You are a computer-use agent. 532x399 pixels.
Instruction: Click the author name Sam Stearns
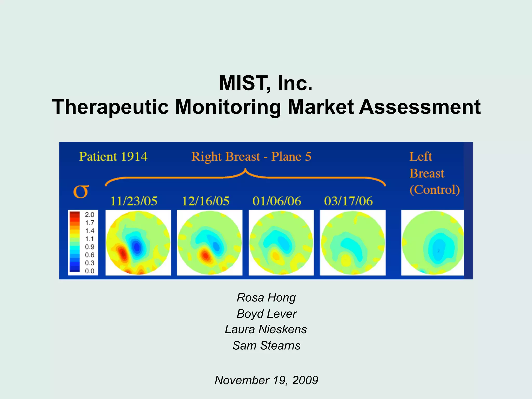pyautogui.click(x=266, y=345)
